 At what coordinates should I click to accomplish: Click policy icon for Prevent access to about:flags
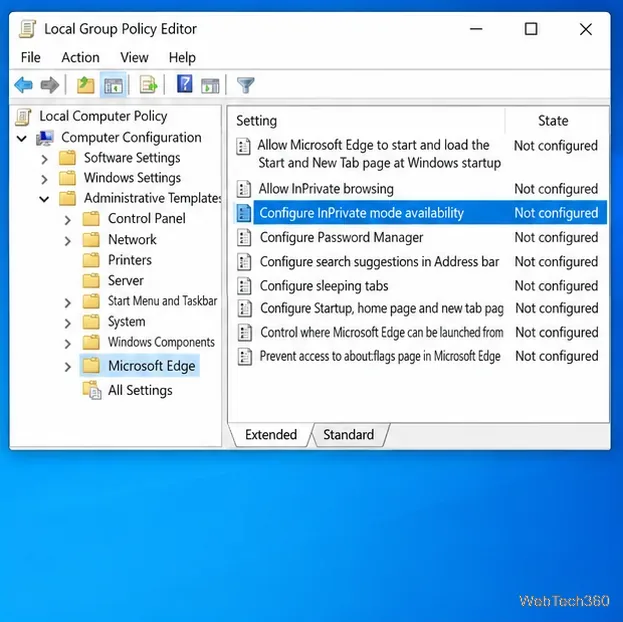click(x=244, y=357)
